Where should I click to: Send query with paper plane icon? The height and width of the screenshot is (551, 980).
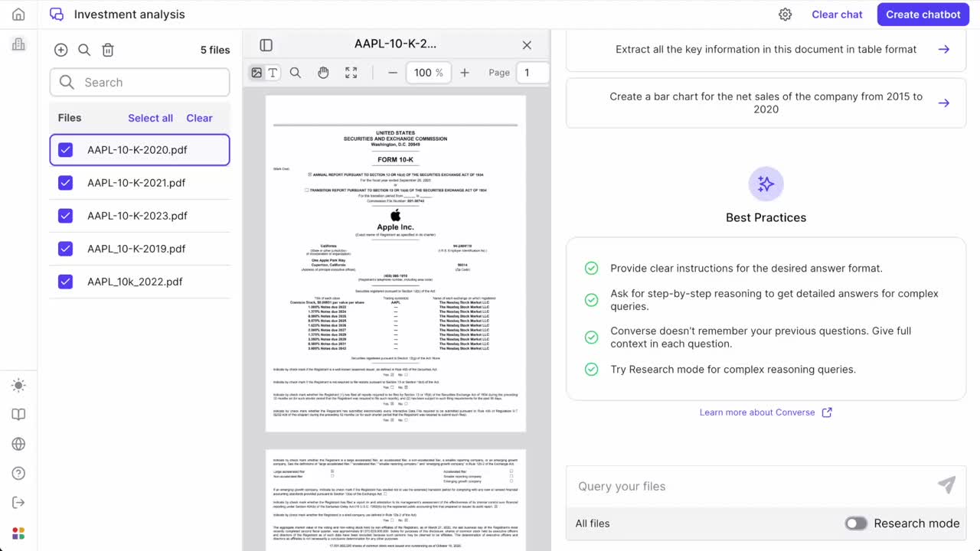pyautogui.click(x=947, y=485)
